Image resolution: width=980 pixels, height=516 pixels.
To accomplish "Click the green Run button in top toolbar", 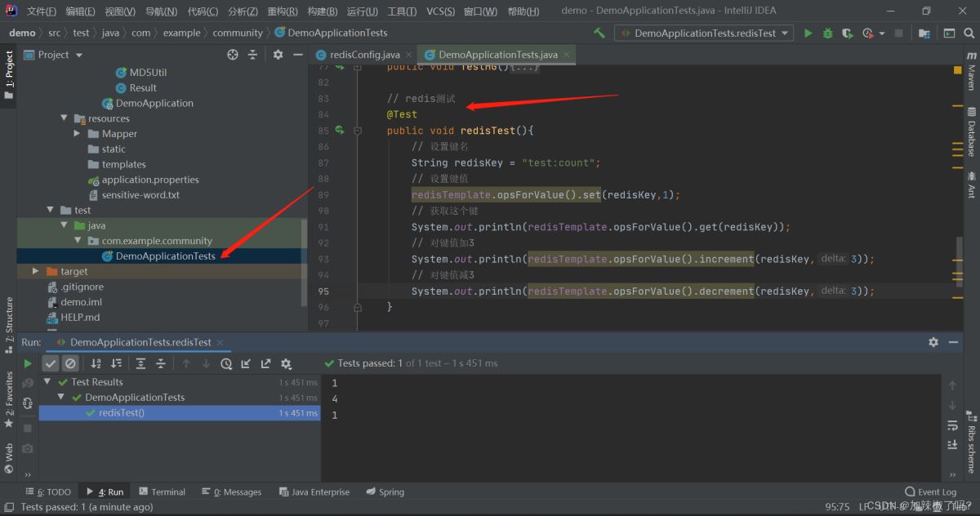I will 808,33.
